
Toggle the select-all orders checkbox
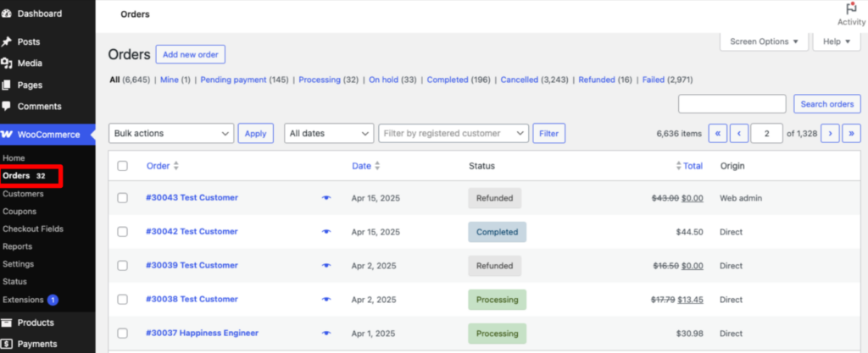(122, 166)
